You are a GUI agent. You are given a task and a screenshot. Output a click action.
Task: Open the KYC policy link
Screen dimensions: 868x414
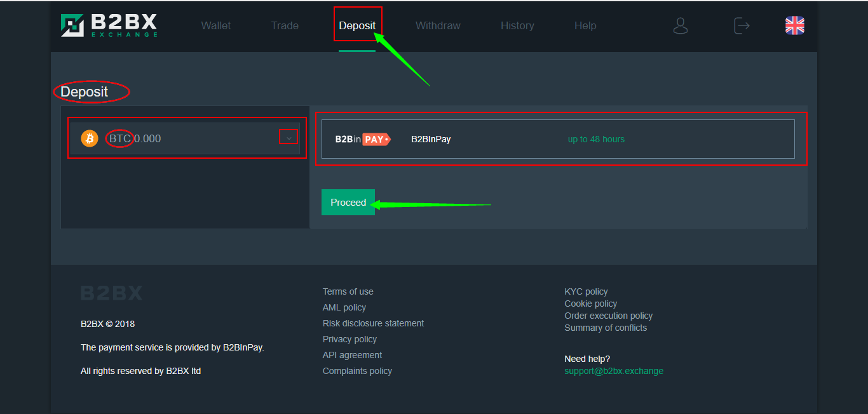point(586,291)
